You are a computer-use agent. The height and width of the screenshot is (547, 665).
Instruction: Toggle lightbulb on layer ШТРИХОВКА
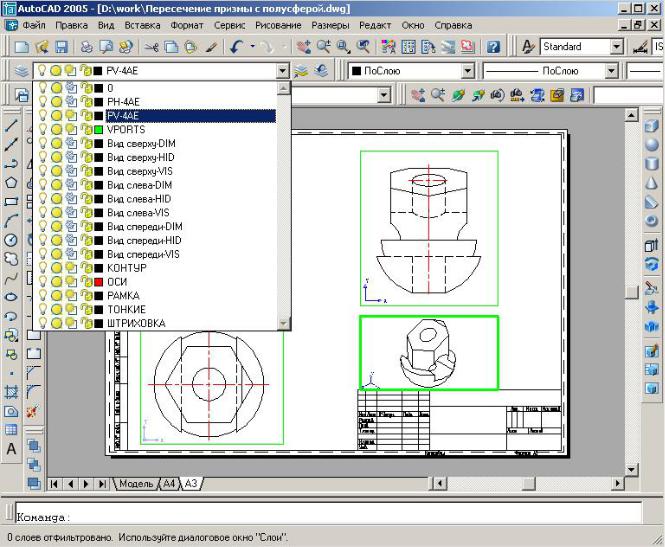[42, 323]
